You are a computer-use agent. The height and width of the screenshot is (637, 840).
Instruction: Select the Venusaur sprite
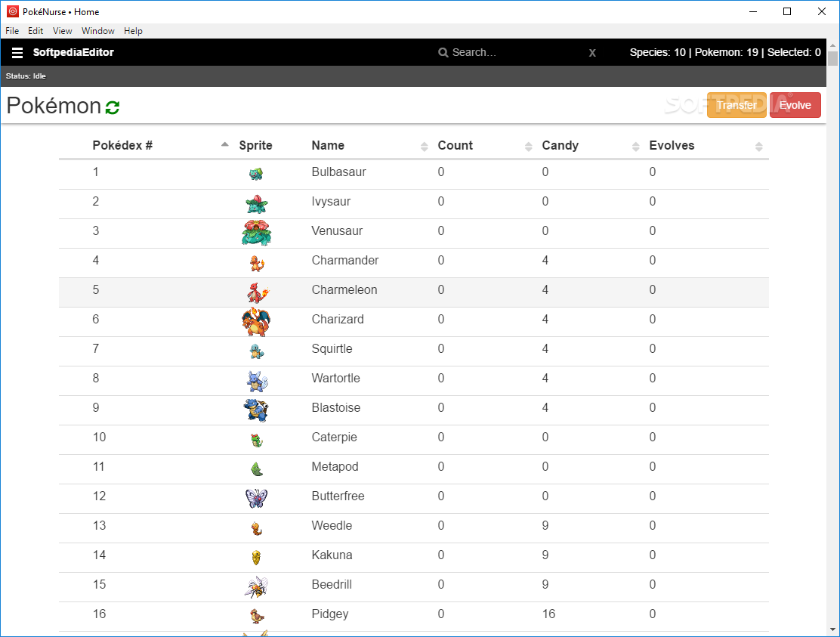click(257, 233)
